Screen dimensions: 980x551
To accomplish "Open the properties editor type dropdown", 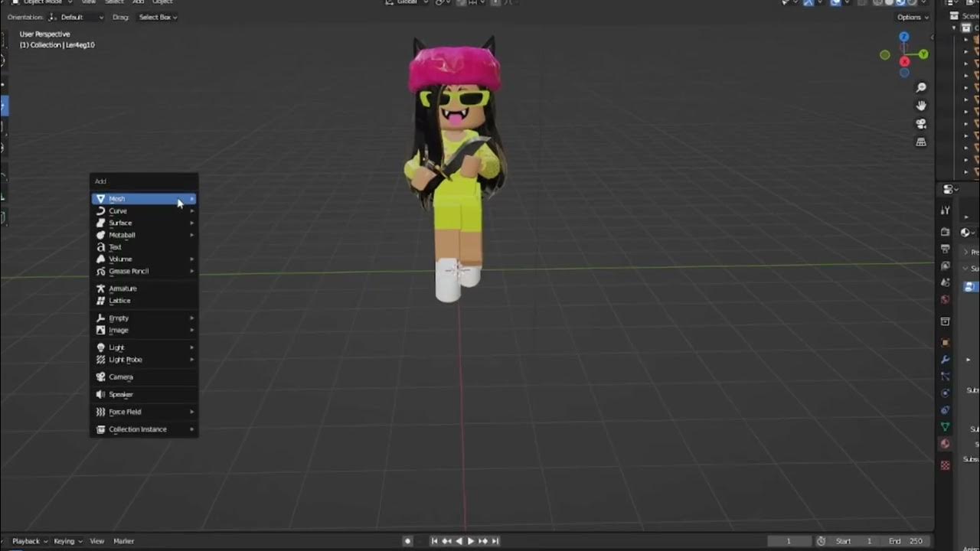I will [x=950, y=189].
